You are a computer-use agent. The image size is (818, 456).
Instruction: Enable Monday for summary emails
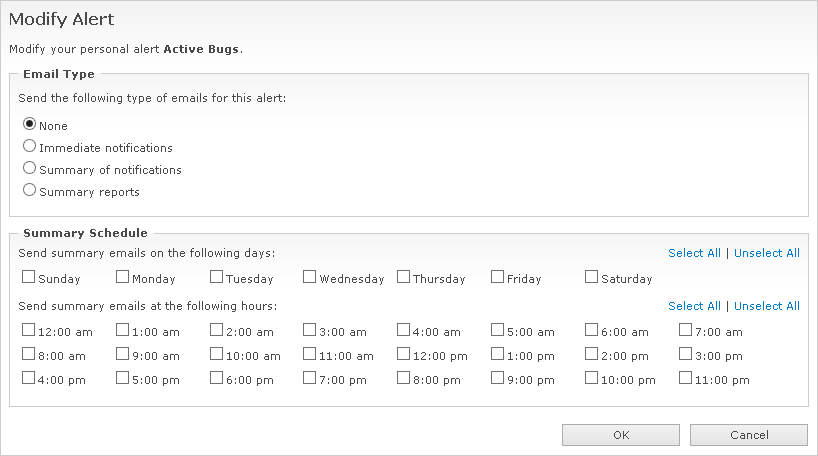click(x=123, y=278)
